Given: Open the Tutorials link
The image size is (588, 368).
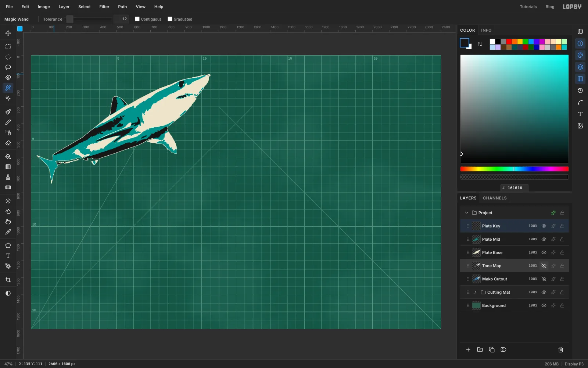Looking at the screenshot, I should pos(528,7).
